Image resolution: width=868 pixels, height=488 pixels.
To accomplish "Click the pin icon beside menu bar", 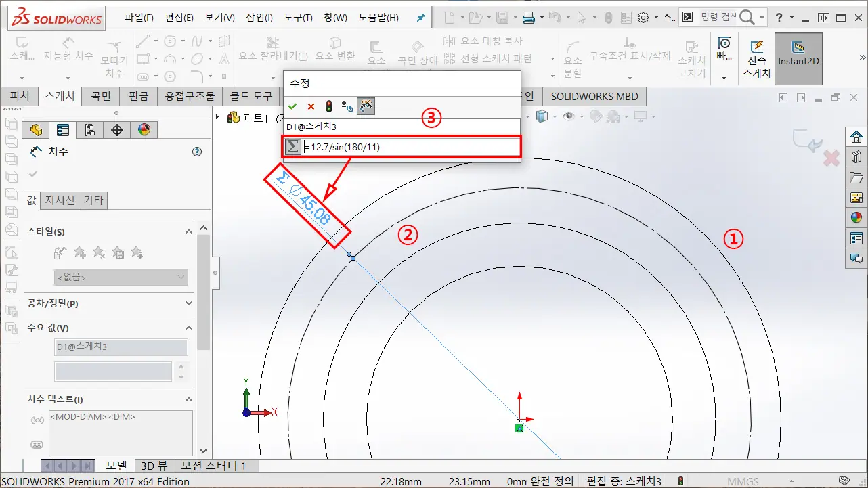I will tap(420, 18).
